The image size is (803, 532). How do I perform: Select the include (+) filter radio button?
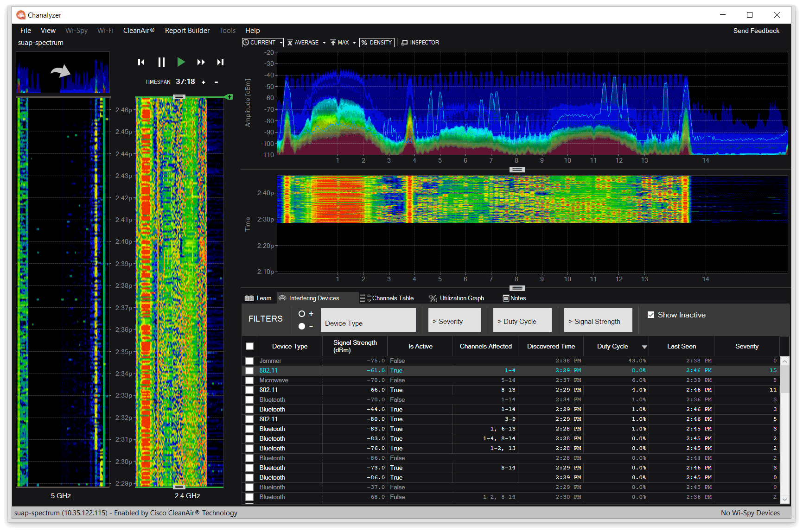point(302,314)
